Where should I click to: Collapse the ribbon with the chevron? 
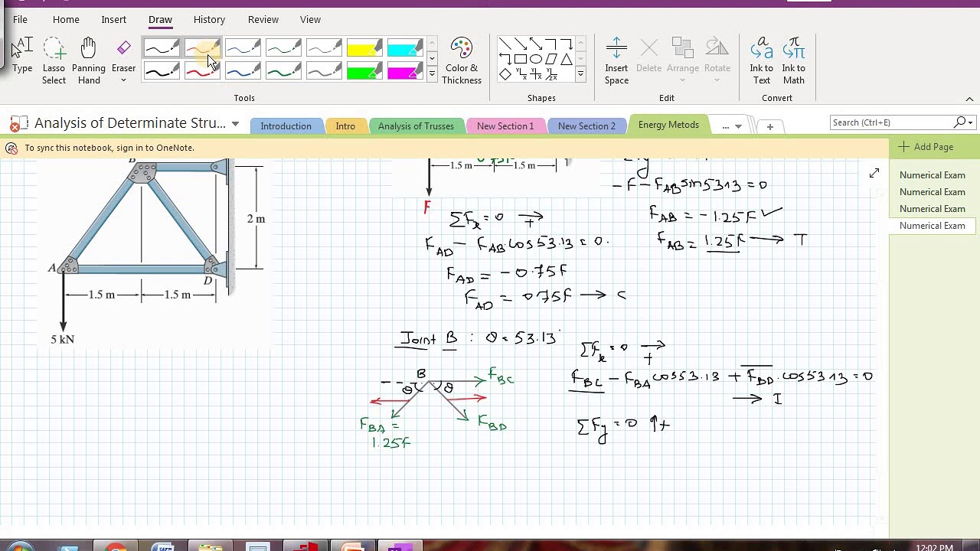click(x=969, y=99)
